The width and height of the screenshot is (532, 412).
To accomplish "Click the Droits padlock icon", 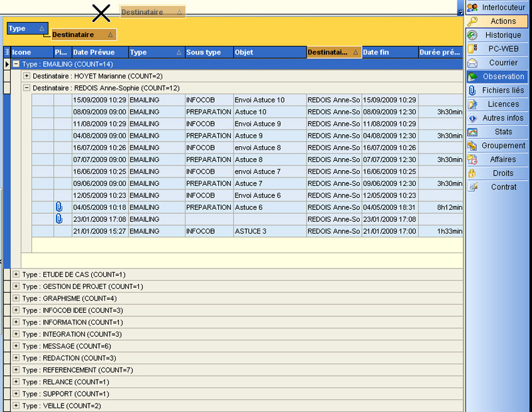I will pos(473,173).
